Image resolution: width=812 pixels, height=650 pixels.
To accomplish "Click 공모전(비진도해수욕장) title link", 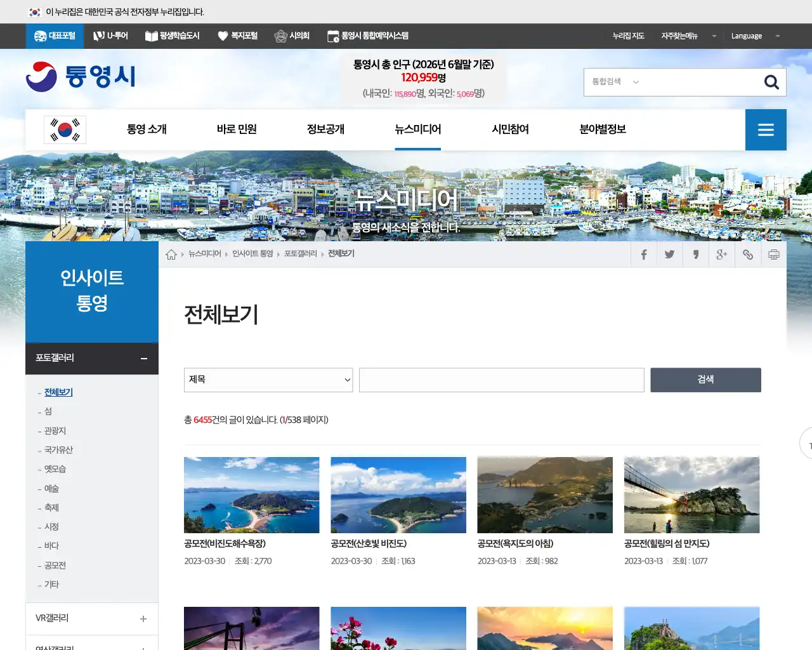I will (225, 544).
